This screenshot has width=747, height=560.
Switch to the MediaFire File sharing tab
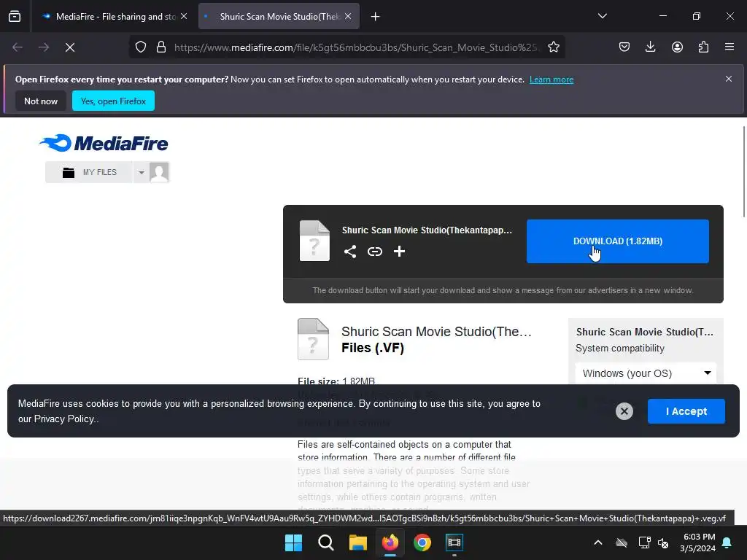coord(115,16)
